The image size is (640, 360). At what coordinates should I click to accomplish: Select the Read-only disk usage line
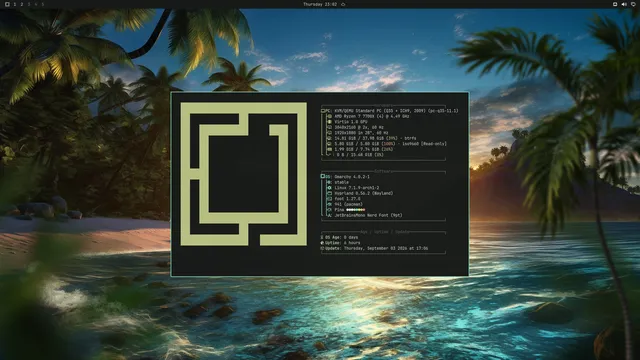[x=391, y=144]
